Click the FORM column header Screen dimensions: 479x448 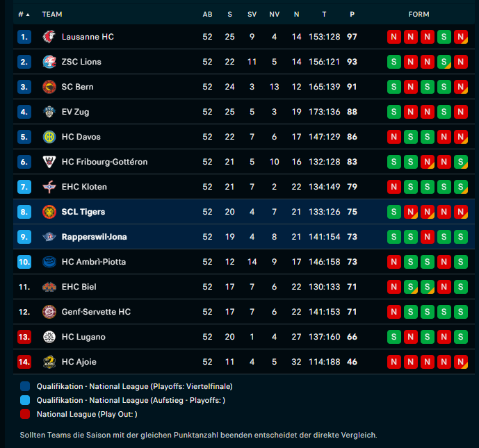point(419,15)
